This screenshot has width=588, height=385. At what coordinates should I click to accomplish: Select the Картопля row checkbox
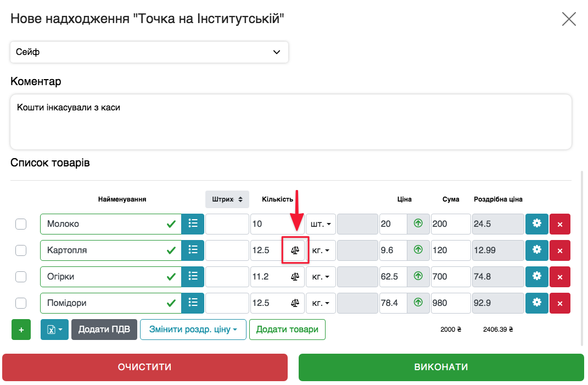(21, 250)
